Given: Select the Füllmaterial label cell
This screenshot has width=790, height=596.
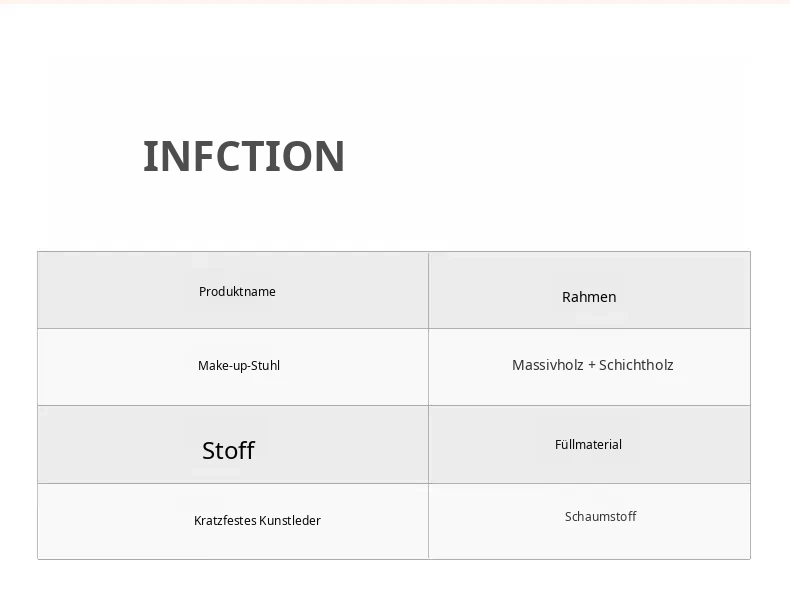Looking at the screenshot, I should pyautogui.click(x=589, y=444).
